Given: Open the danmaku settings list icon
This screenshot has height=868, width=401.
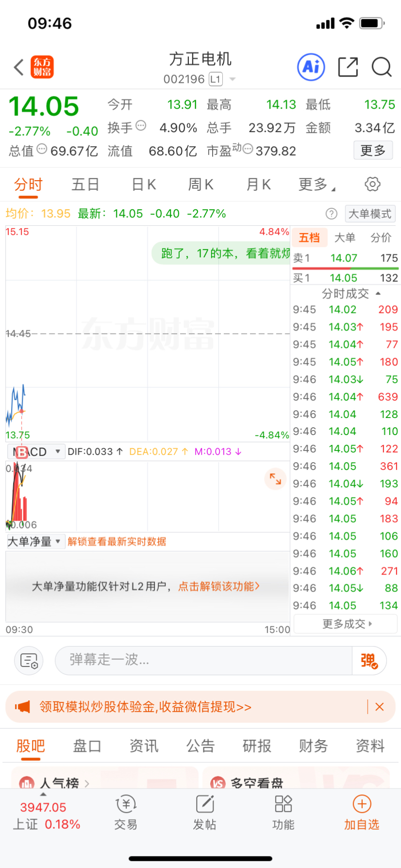Looking at the screenshot, I should (29, 661).
